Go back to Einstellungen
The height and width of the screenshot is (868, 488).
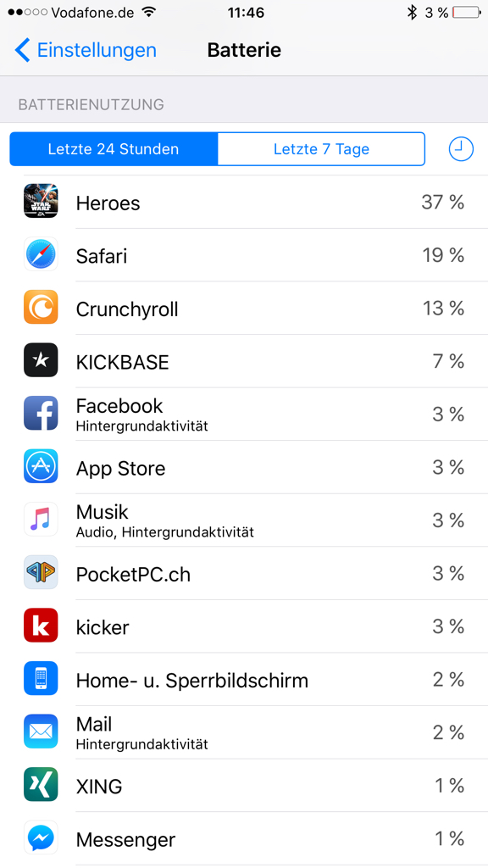(86, 50)
